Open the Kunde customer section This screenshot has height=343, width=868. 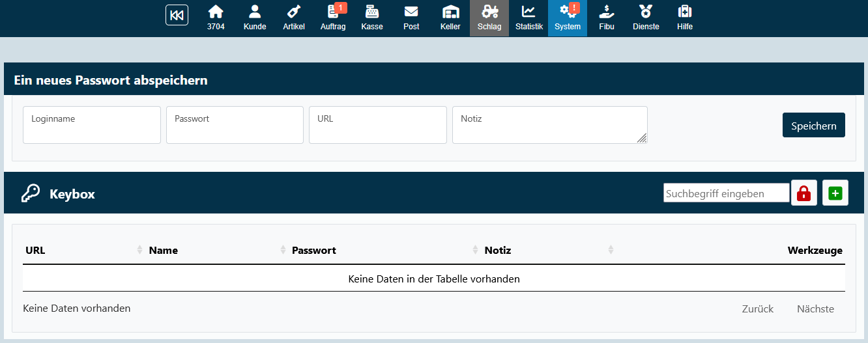(255, 18)
